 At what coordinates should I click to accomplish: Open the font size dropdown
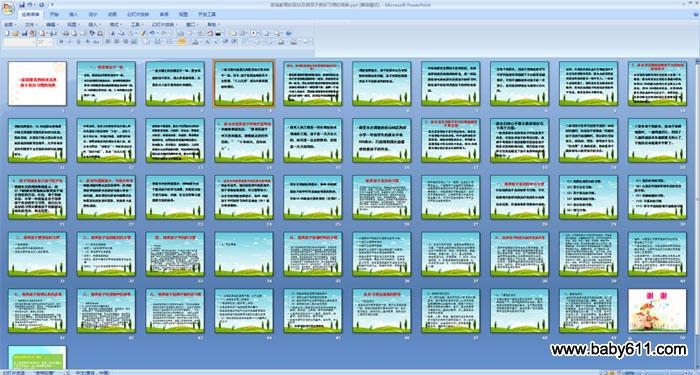pos(45,42)
